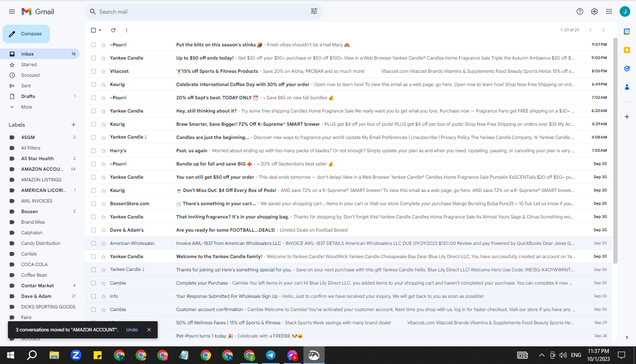Open Telegram from the taskbar
This screenshot has width=636, height=364.
(x=271, y=355)
